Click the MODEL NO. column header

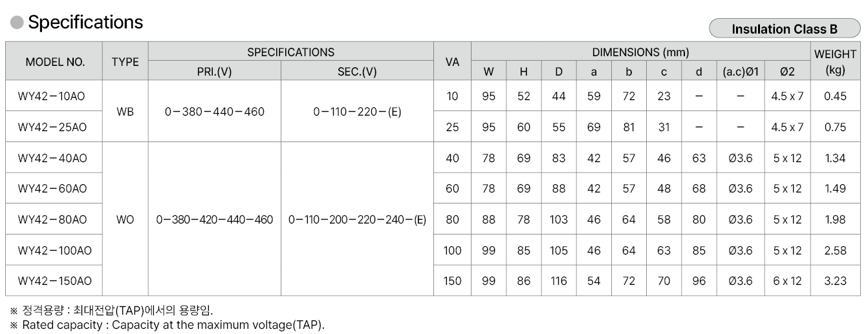[x=55, y=62]
